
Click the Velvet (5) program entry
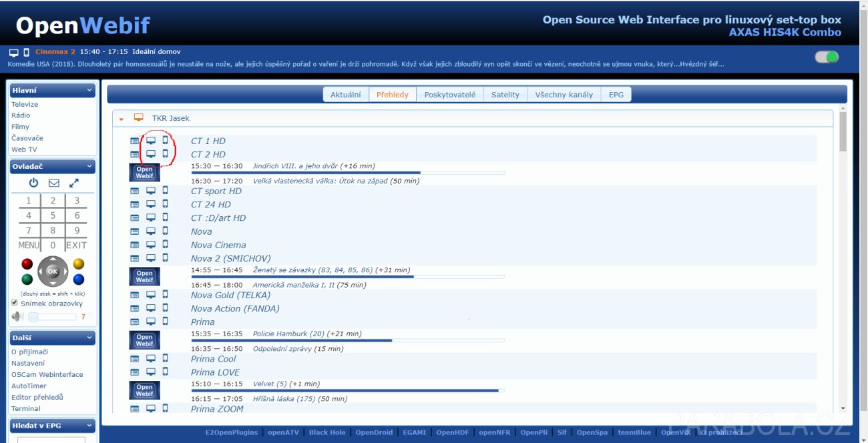pos(270,384)
